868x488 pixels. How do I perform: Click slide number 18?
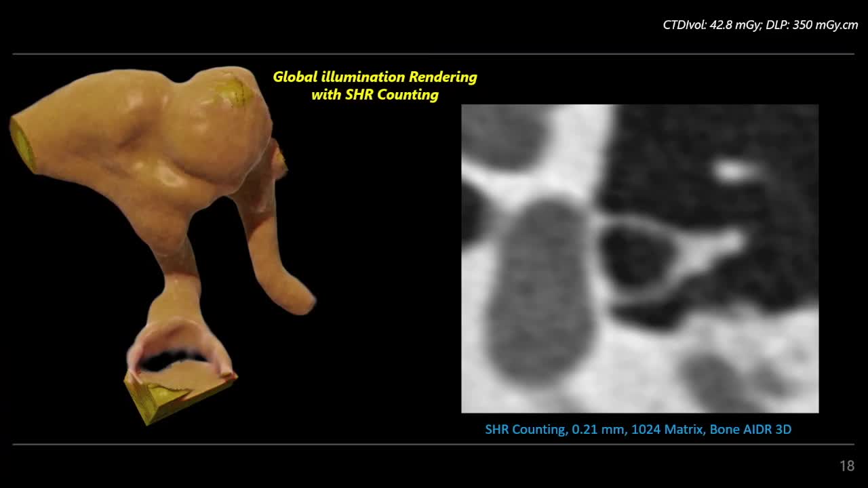tap(846, 466)
